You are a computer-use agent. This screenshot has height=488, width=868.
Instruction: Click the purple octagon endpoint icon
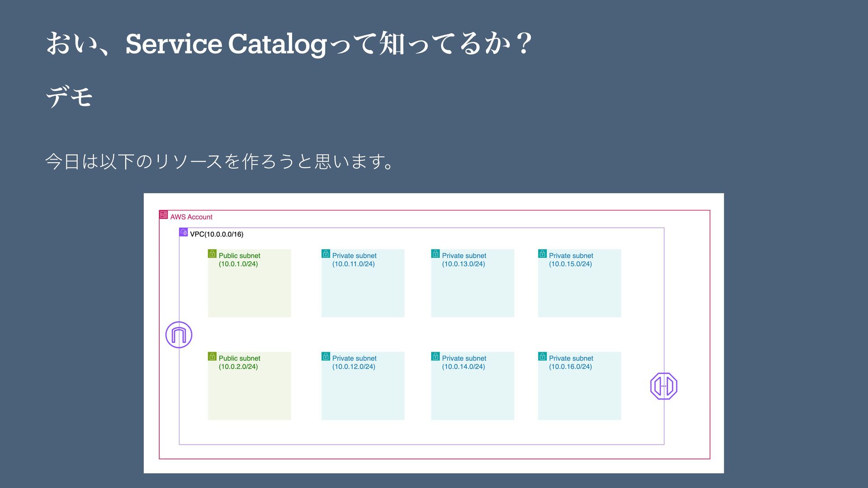pyautogui.click(x=664, y=386)
